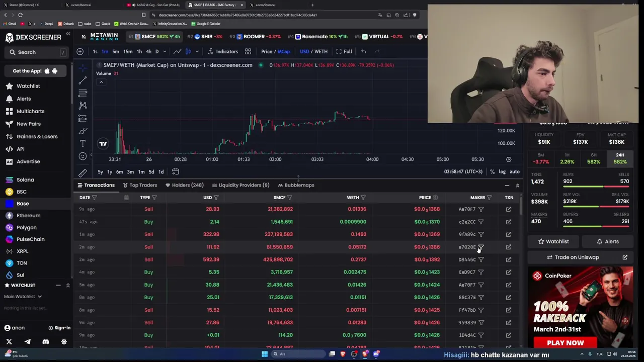Select the 15m timeframe
This screenshot has width=644, height=362.
click(x=128, y=51)
